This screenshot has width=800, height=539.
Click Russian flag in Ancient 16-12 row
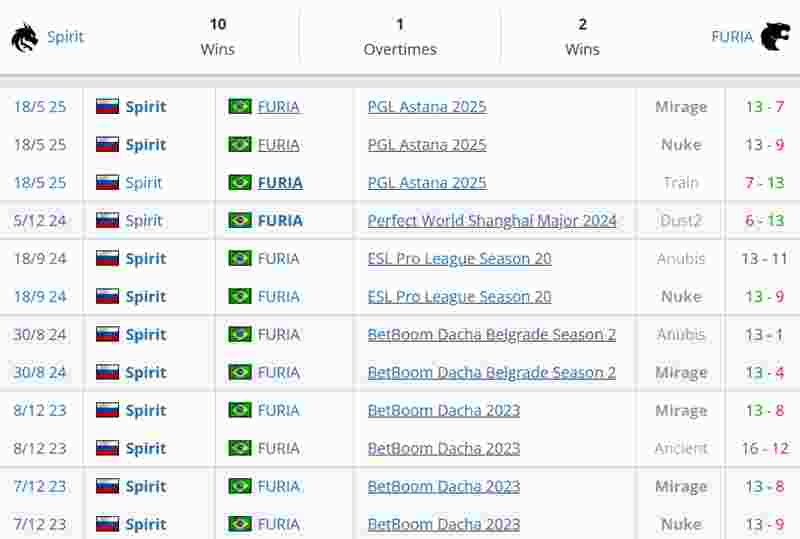tap(108, 448)
